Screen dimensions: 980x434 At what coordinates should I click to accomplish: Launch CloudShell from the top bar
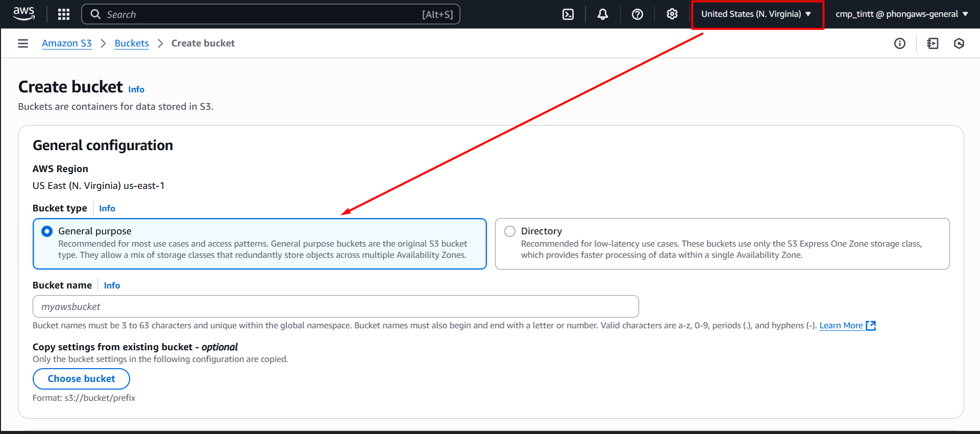pyautogui.click(x=568, y=14)
